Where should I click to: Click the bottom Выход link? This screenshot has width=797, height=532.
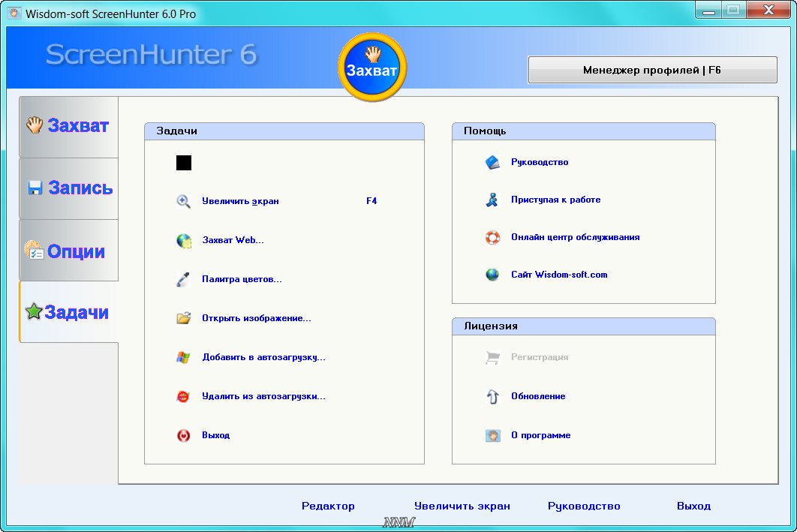(693, 506)
